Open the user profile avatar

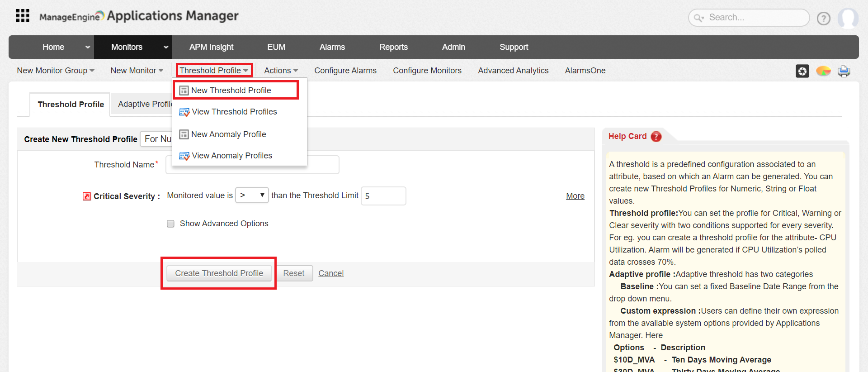[848, 19]
